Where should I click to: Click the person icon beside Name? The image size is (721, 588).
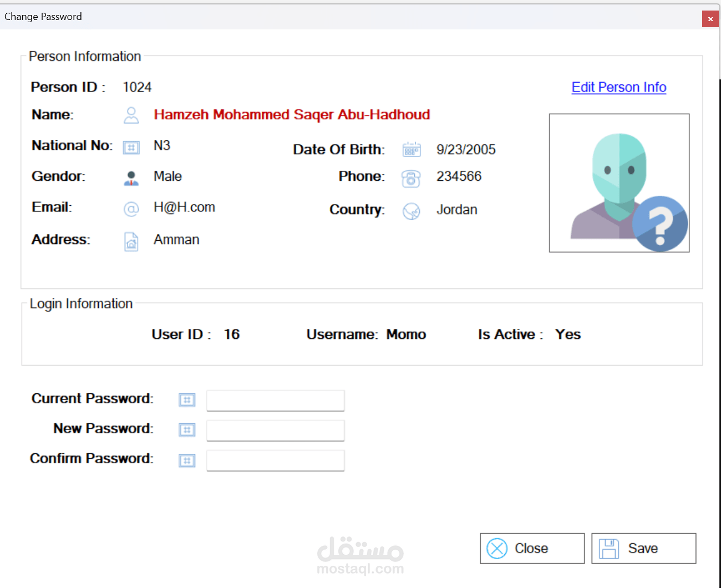pos(131,115)
